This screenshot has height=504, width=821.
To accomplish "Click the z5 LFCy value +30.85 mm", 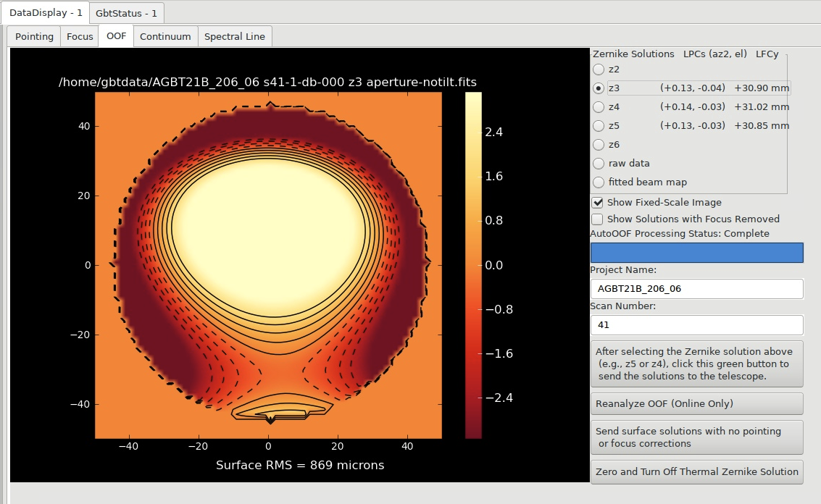I will (762, 125).
